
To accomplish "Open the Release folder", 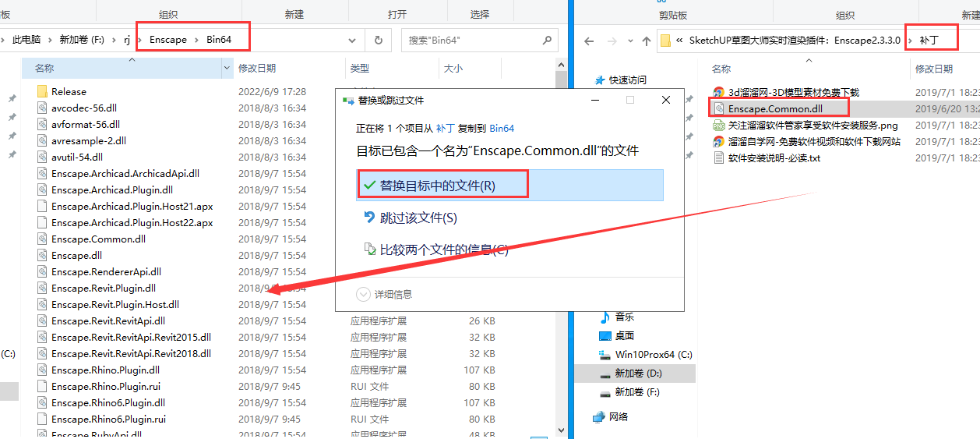I will [69, 91].
